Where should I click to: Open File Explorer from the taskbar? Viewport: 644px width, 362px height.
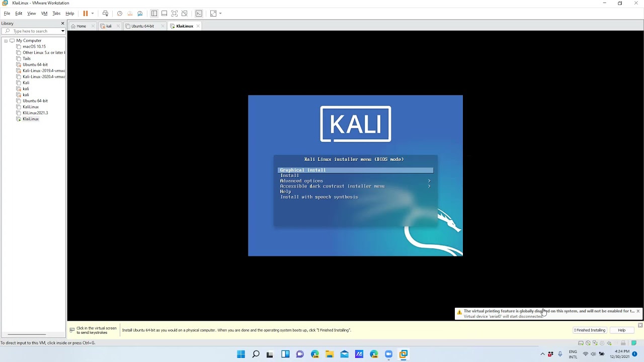[330, 354]
